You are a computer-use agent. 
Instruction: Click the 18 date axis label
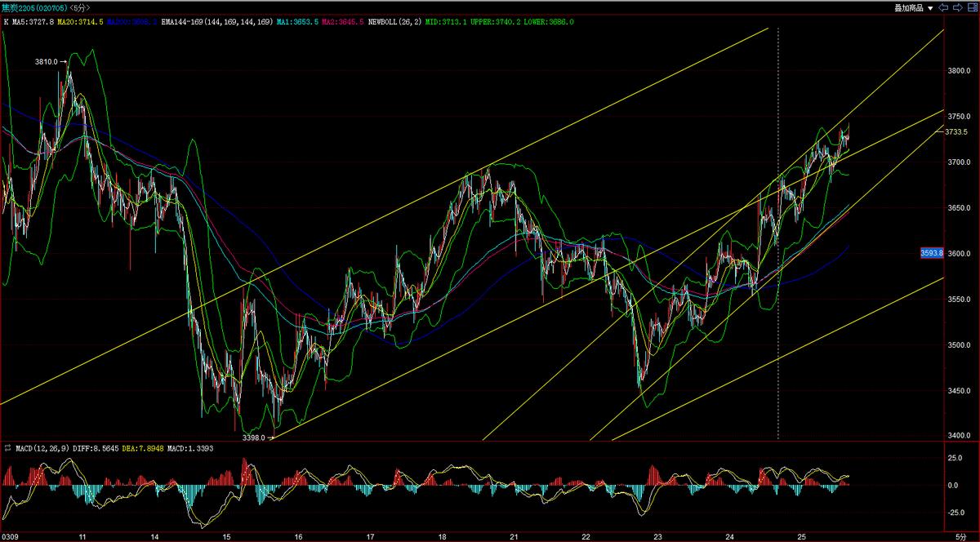tap(442, 537)
